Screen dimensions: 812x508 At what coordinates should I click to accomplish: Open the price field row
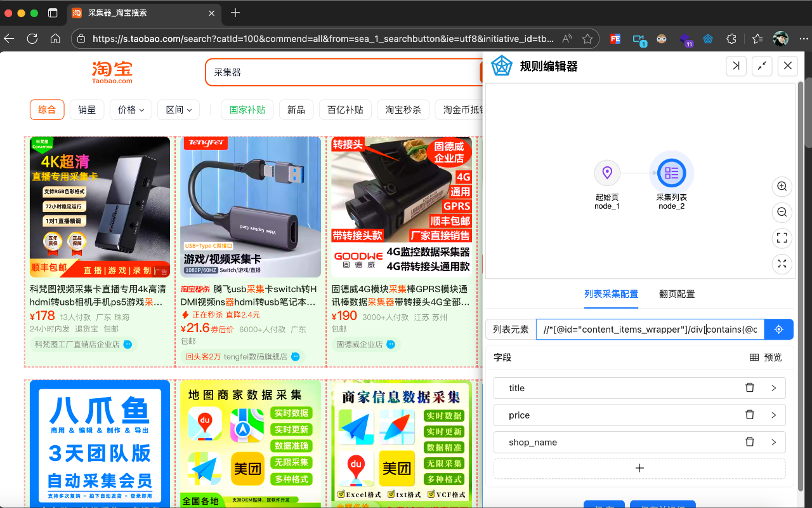tap(639, 415)
